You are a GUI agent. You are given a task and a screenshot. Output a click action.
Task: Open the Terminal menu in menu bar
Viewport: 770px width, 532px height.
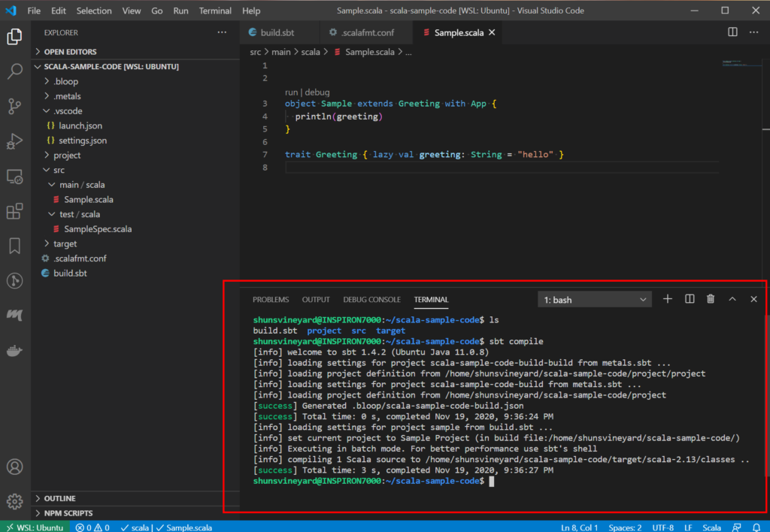pyautogui.click(x=215, y=11)
